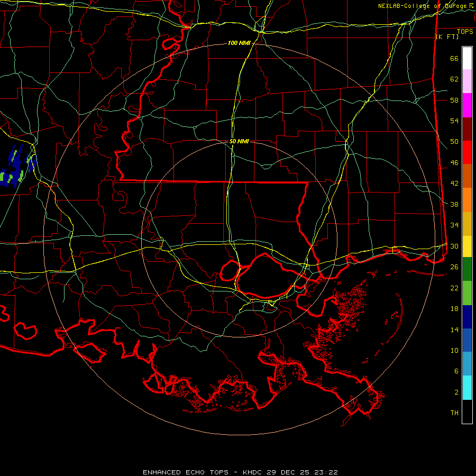Viewport: 476px width, 476px height.
Task: Click the TOPS legend title
Action: coord(465,32)
